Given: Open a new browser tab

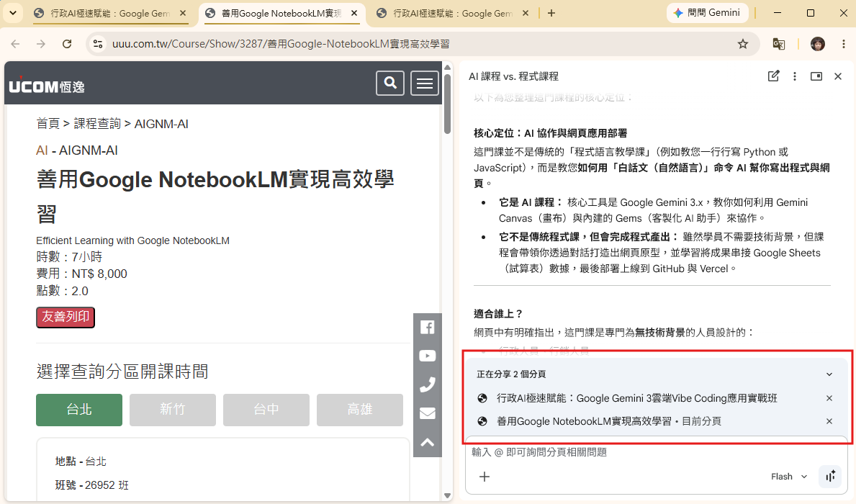Looking at the screenshot, I should [551, 13].
